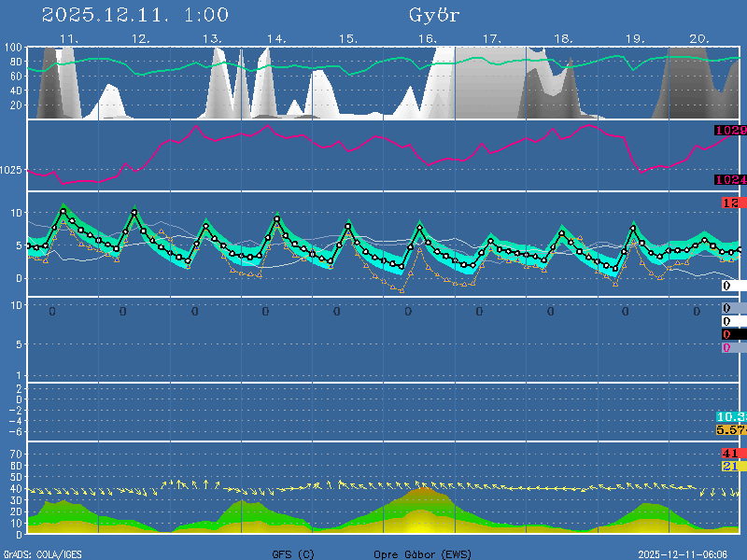Click the orange 5.57 value badge
This screenshot has height=560, width=747.
point(730,429)
